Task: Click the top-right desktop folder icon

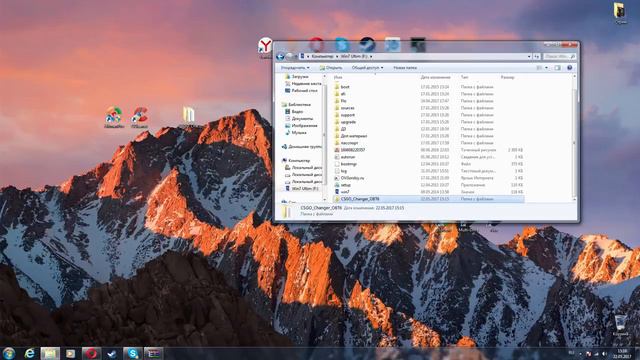Action: [620, 13]
